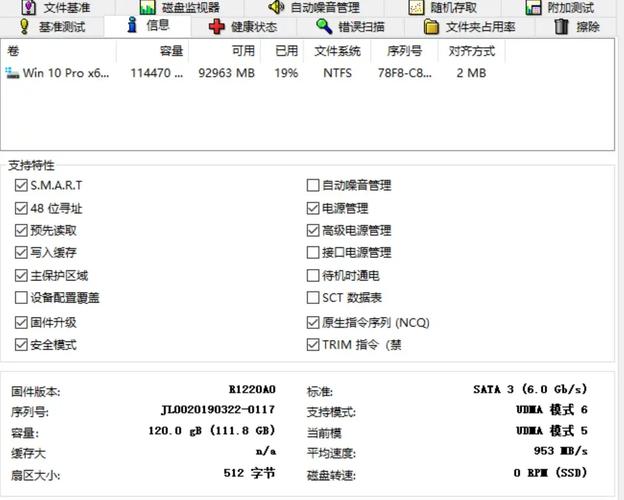Viewport: 624px width, 500px height.
Task: Click the n/a cache size value
Action: [x=266, y=451]
